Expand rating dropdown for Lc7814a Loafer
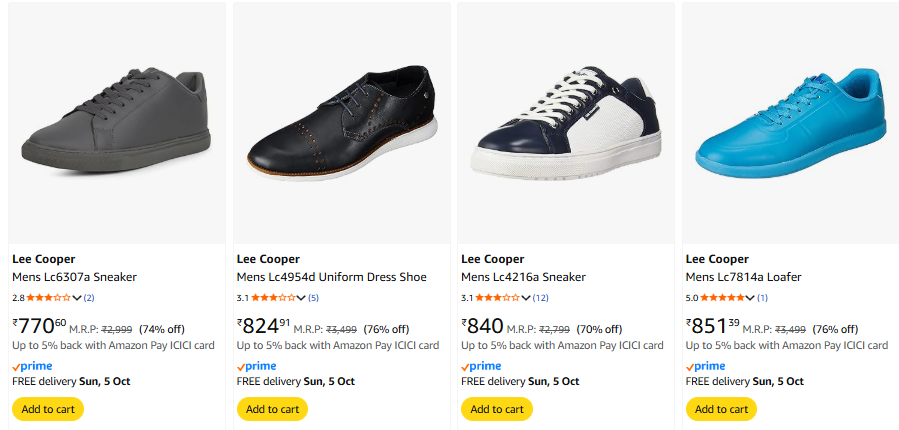Viewport: 899px width, 430px height. coord(751,298)
